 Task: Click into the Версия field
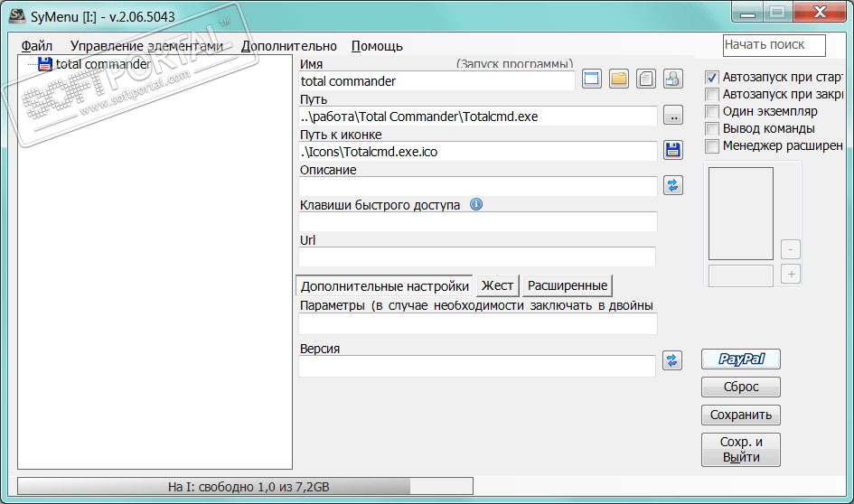coord(477,367)
